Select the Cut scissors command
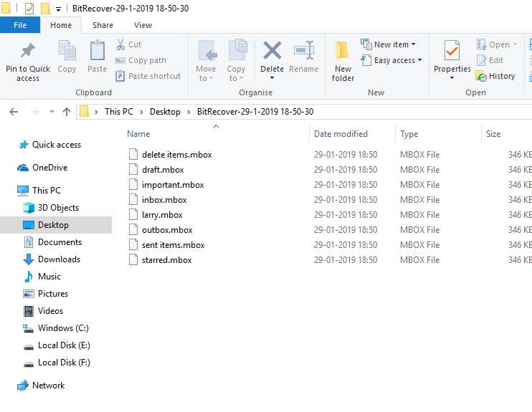This screenshot has height=412, width=532. pos(128,44)
